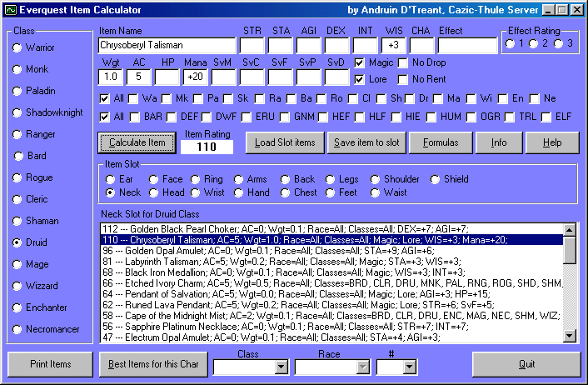The image size is (588, 385).
Task: Toggle the All classes checkbox
Action: [x=104, y=99]
